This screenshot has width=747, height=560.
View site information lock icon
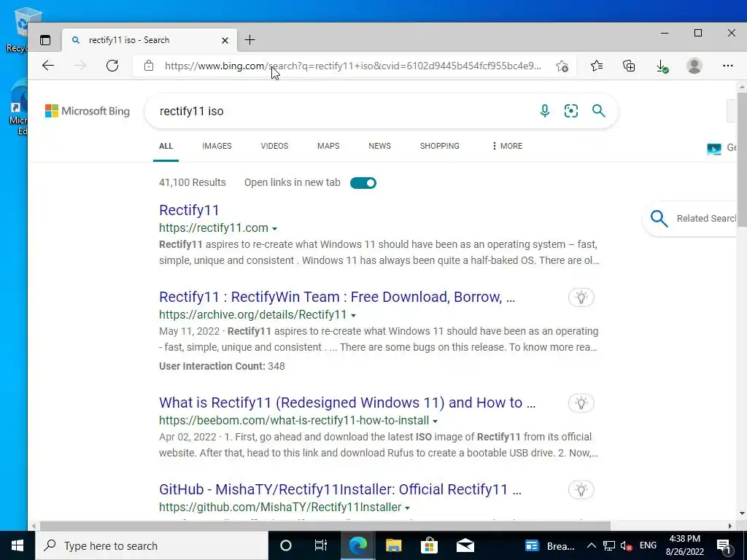coord(149,66)
